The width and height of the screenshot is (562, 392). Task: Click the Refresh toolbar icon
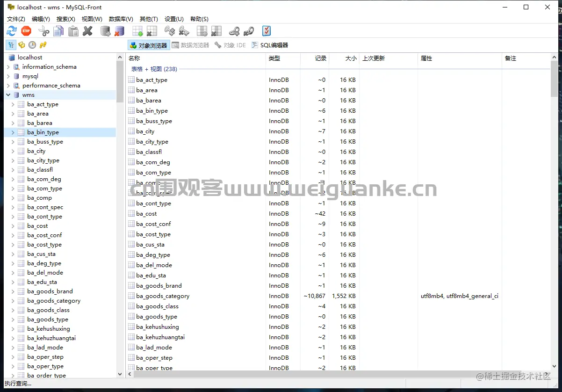click(x=11, y=31)
